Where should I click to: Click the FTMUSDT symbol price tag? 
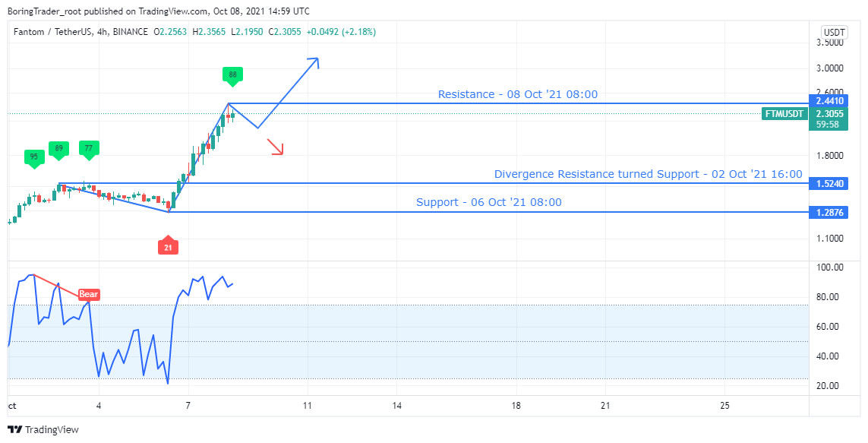point(784,114)
